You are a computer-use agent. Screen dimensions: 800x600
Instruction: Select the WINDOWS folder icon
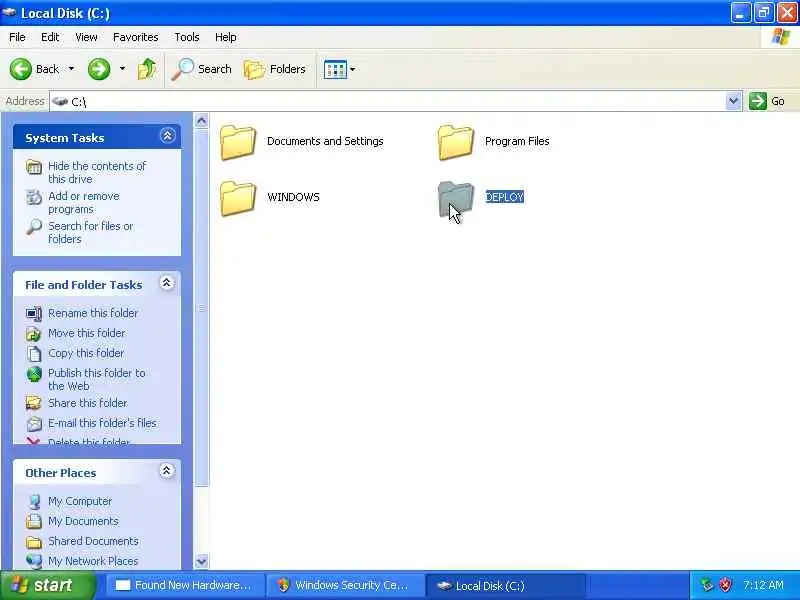[x=238, y=198]
